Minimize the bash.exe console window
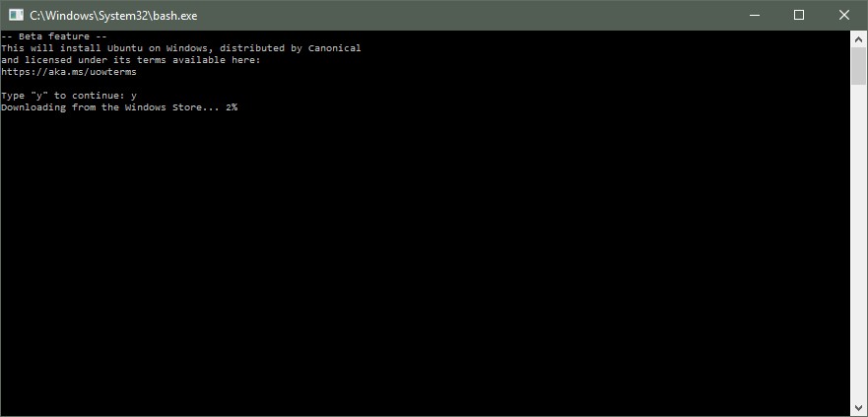The width and height of the screenshot is (868, 417). pos(753,15)
